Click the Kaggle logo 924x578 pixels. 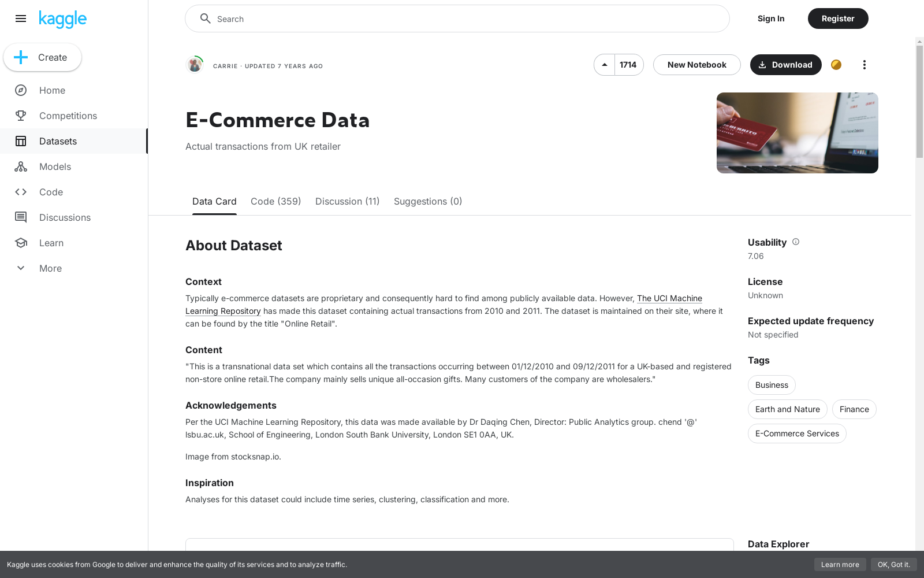click(x=62, y=19)
